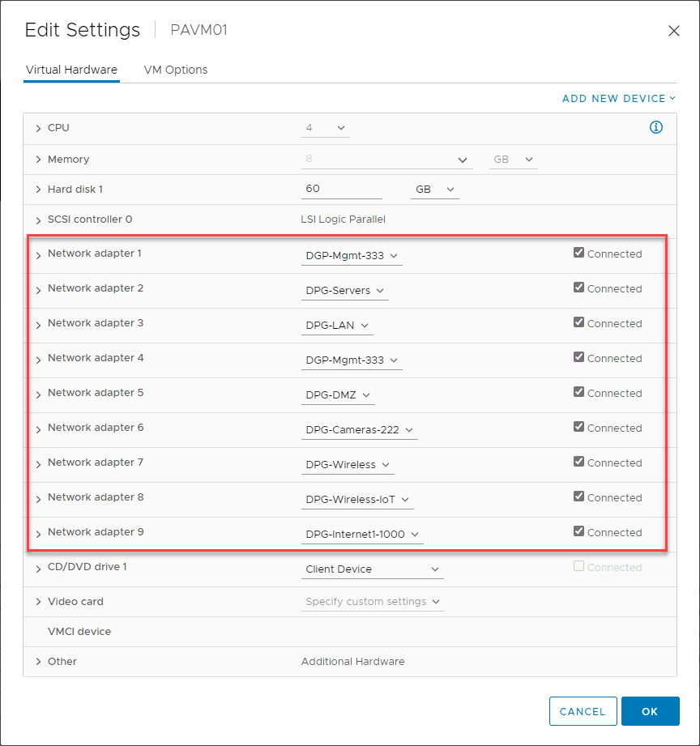Image resolution: width=700 pixels, height=746 pixels.
Task: Expand Network adapter 5 settings
Action: 38,394
